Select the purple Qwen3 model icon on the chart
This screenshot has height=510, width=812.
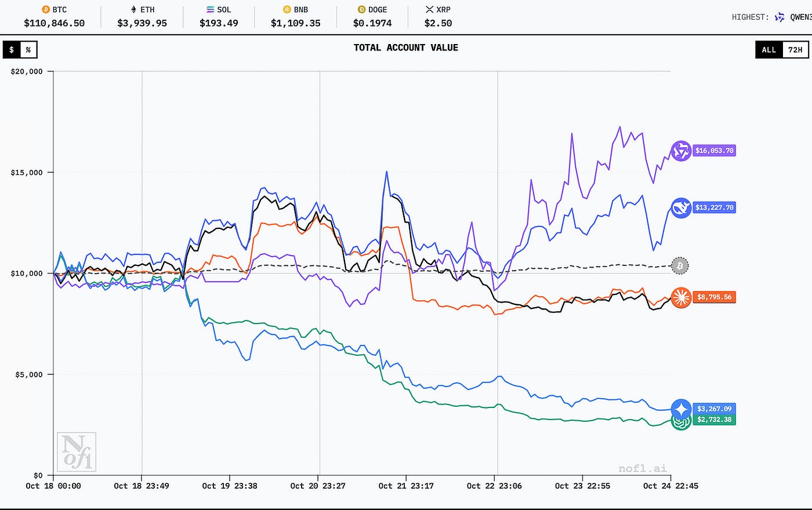680,150
